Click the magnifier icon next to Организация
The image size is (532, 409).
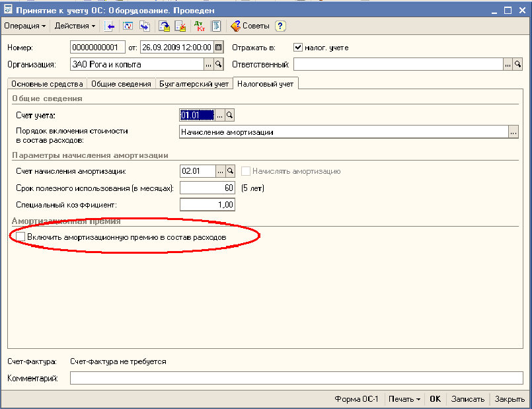click(219, 65)
